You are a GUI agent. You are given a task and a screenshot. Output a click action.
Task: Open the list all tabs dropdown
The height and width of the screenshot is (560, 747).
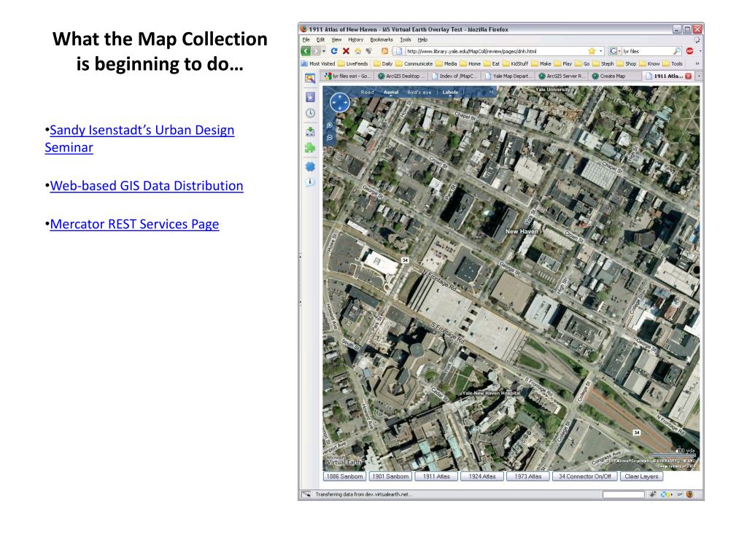point(699,76)
